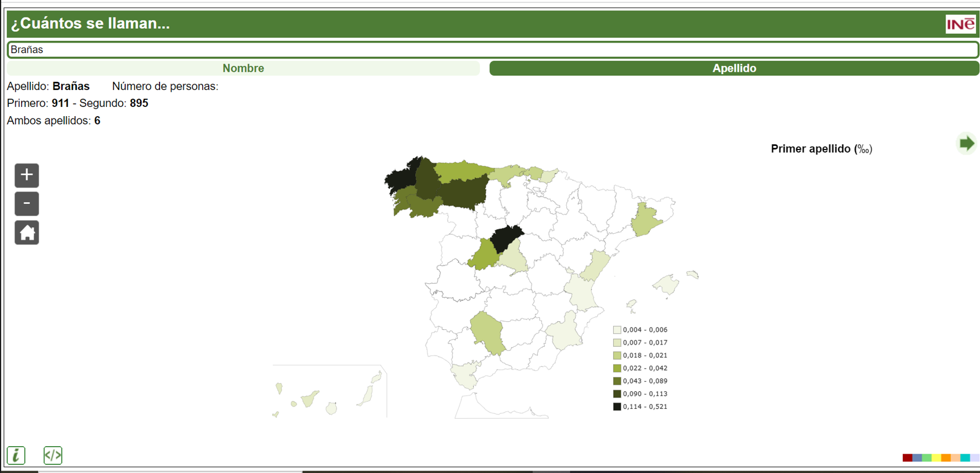The width and height of the screenshot is (980, 473).
Task: Click the green arrow to show next map
Action: click(x=967, y=144)
